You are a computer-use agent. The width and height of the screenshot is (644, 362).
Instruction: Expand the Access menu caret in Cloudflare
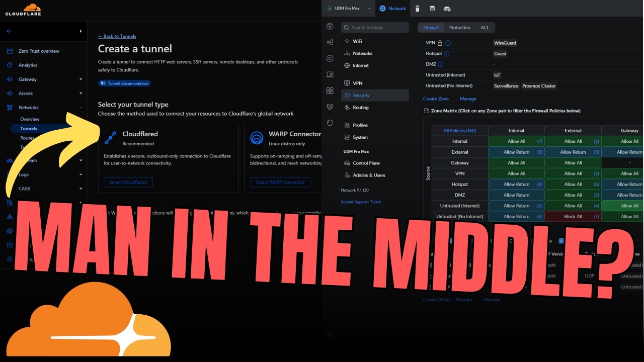[80, 94]
